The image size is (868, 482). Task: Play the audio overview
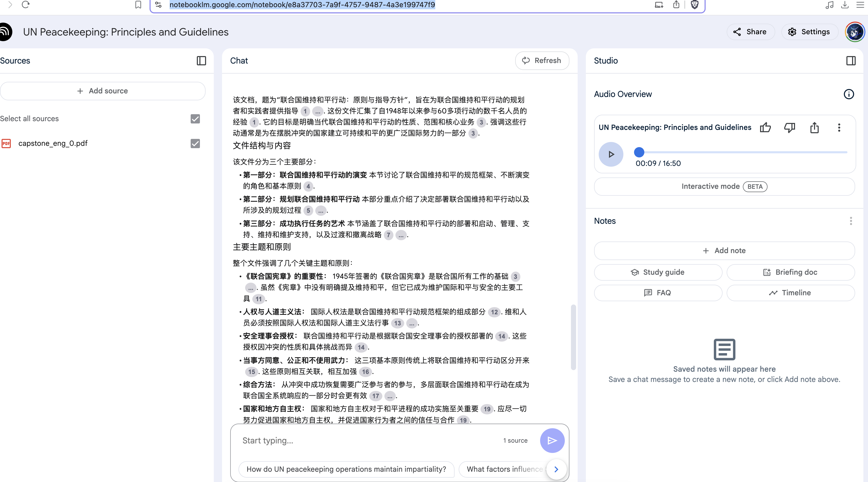coord(611,154)
